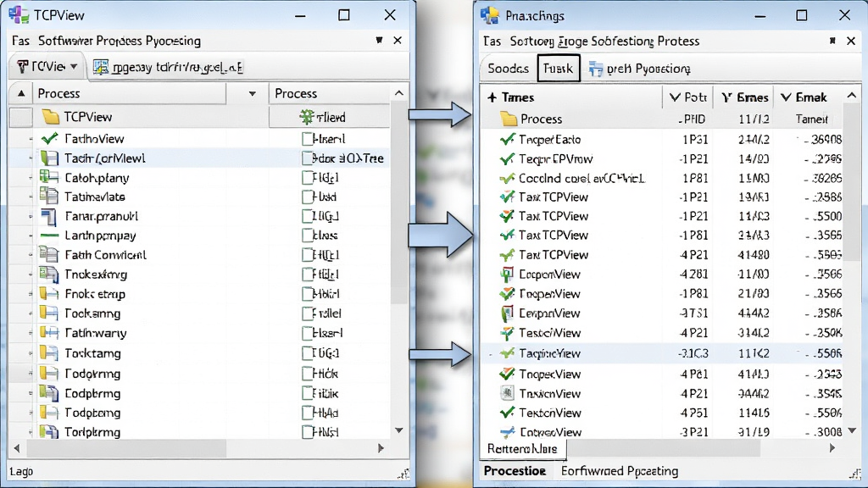The width and height of the screenshot is (868, 488).
Task: Click the green checkmark icon beside FadhoView
Action: click(49, 139)
